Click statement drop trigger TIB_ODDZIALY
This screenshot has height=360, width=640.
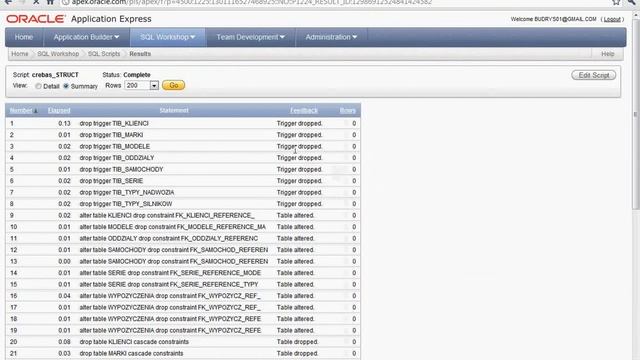(x=117, y=158)
